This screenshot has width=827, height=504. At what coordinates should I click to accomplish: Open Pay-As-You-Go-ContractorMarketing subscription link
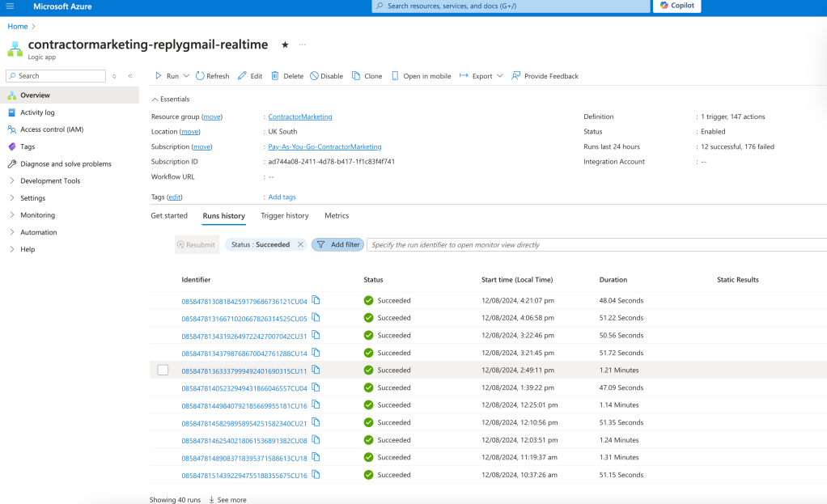pos(324,146)
